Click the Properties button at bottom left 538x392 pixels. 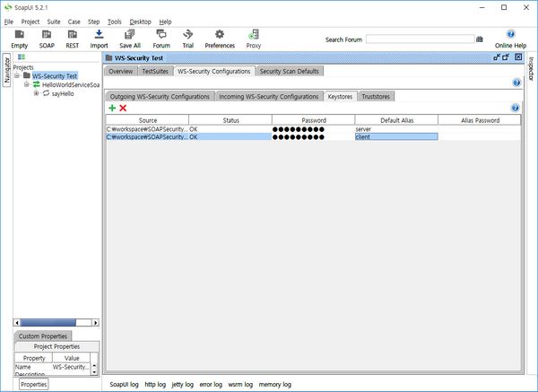34,384
